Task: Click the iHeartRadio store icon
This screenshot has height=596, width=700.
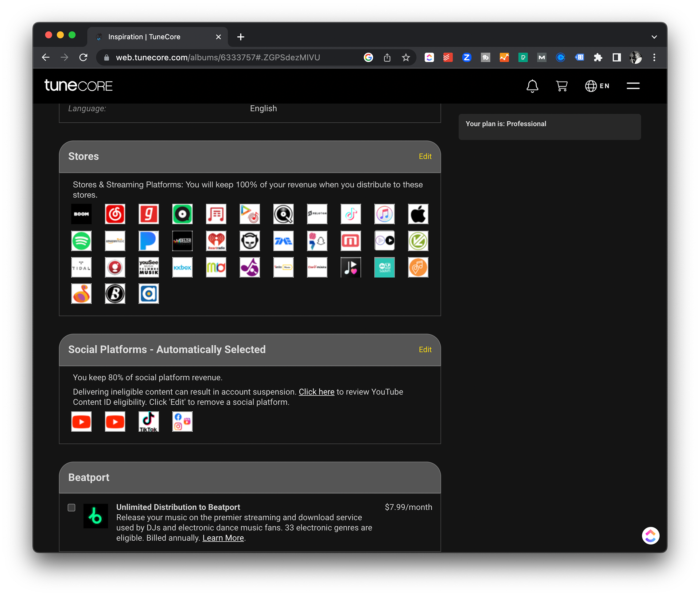Action: click(x=216, y=241)
